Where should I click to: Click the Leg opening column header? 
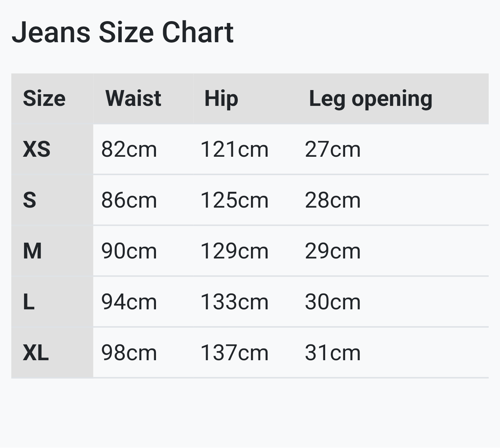click(370, 99)
